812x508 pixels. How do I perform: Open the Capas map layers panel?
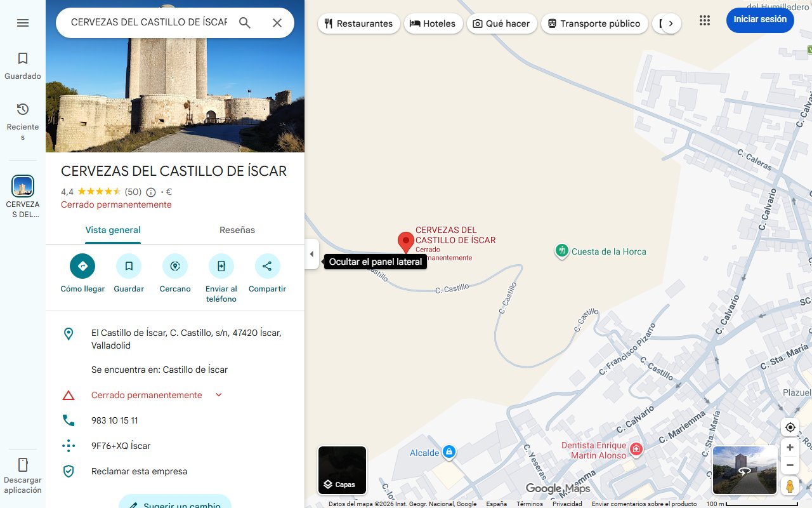pyautogui.click(x=342, y=471)
